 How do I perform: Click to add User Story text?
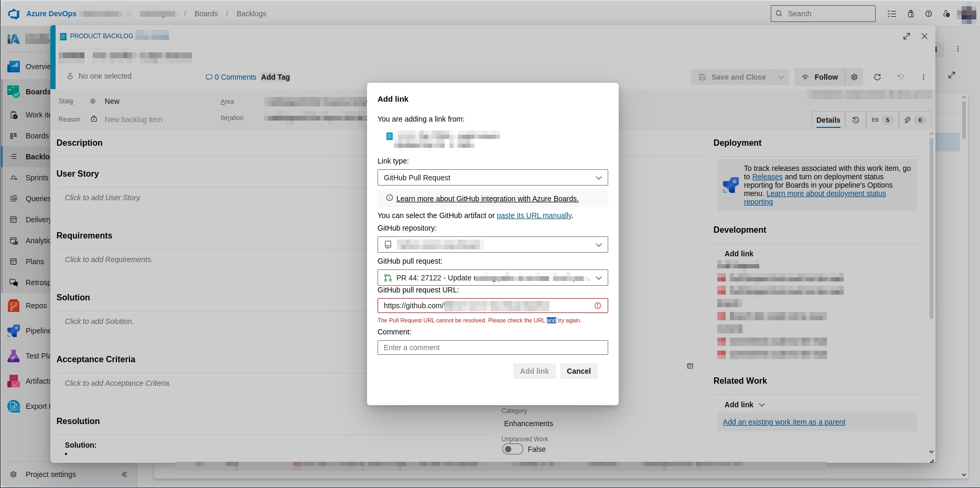[103, 198]
